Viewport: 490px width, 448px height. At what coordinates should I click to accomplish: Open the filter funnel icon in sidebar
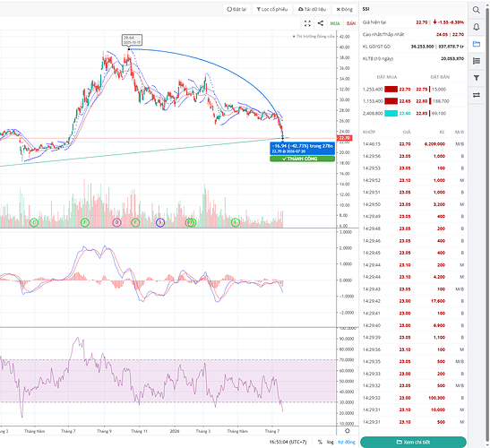[x=476, y=78]
